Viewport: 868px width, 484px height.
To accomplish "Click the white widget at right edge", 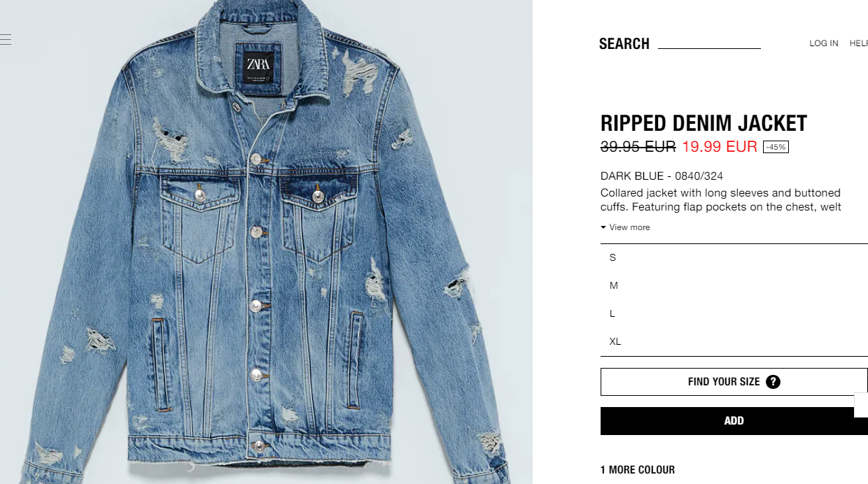I will [x=861, y=405].
